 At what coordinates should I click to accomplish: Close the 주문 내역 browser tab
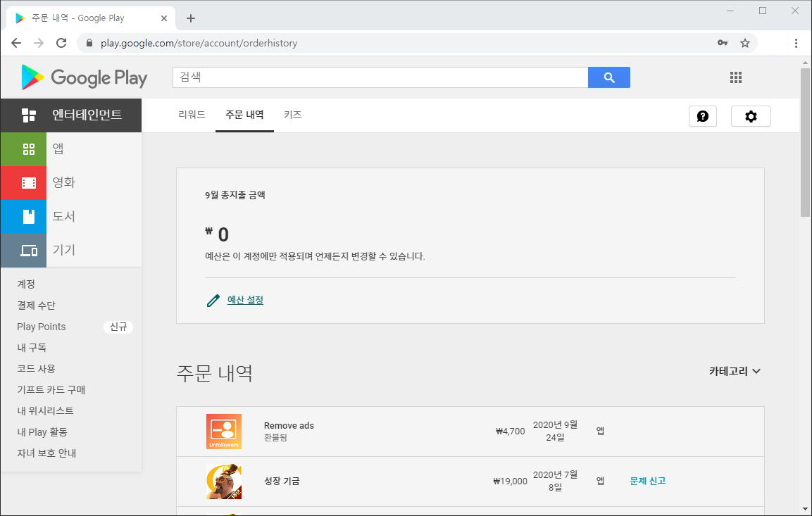[163, 18]
